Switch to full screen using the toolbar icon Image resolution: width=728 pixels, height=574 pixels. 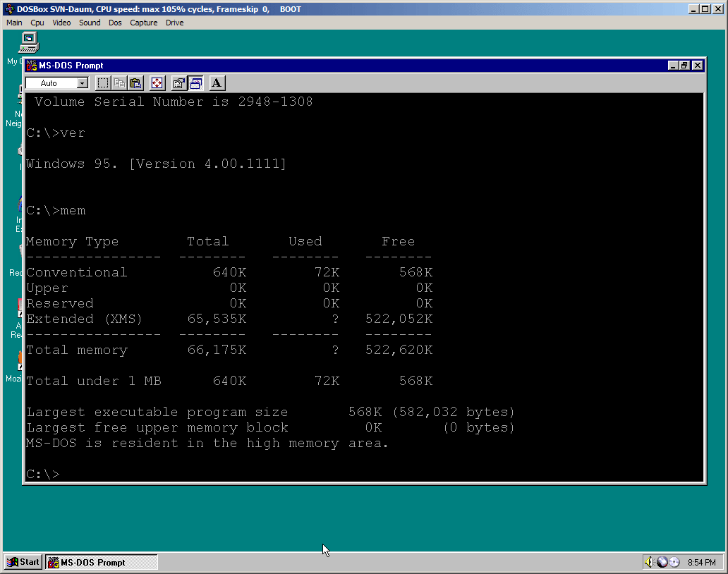157,83
